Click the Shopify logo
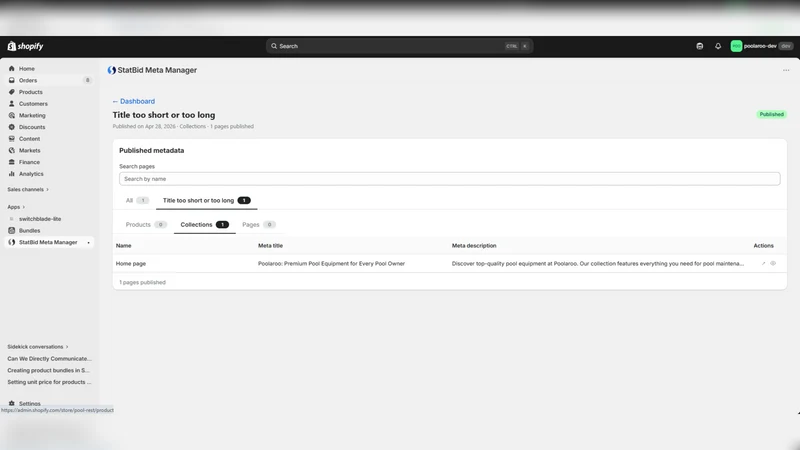Viewport: 800px width, 450px height. [25, 46]
